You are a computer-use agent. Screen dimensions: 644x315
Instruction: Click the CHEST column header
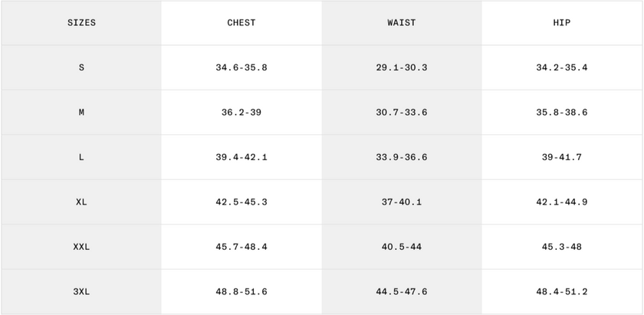[242, 23]
